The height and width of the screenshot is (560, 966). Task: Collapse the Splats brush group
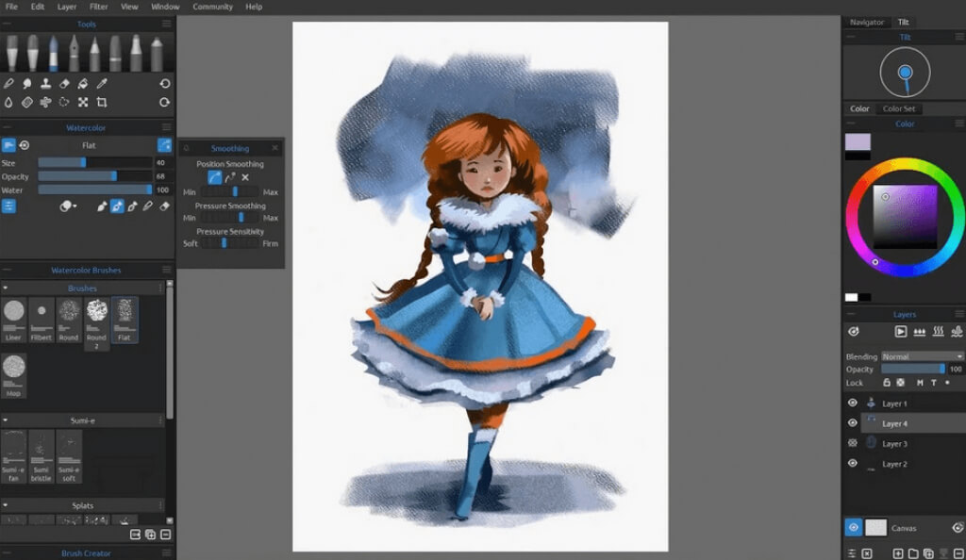tap(6, 505)
